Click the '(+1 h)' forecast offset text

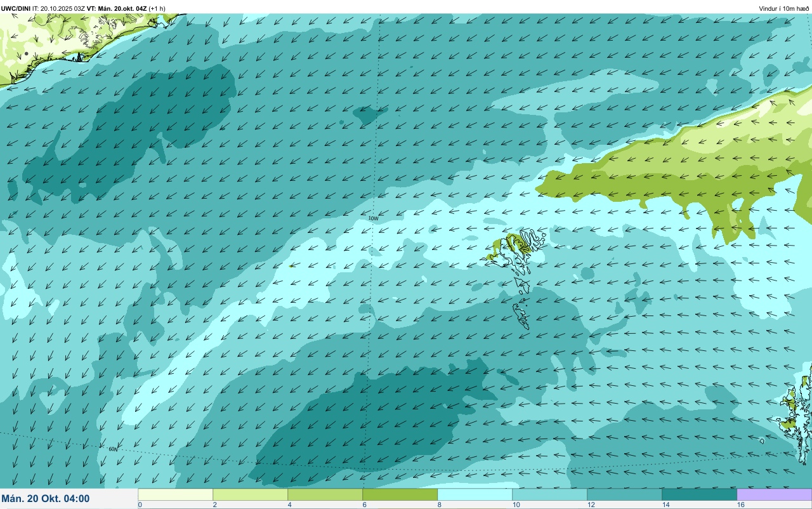157,8
